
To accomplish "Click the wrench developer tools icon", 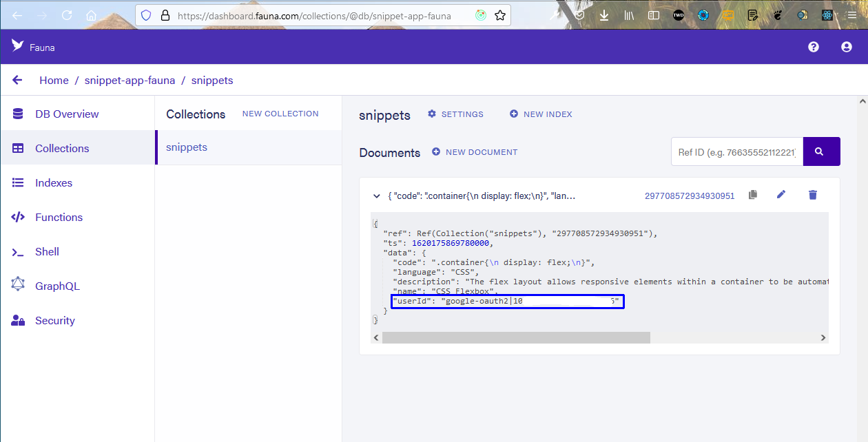I will (x=555, y=15).
